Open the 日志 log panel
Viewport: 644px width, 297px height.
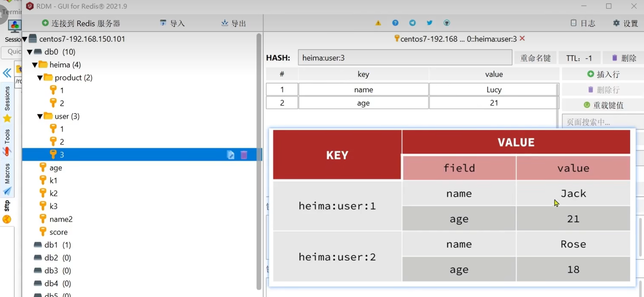583,23
